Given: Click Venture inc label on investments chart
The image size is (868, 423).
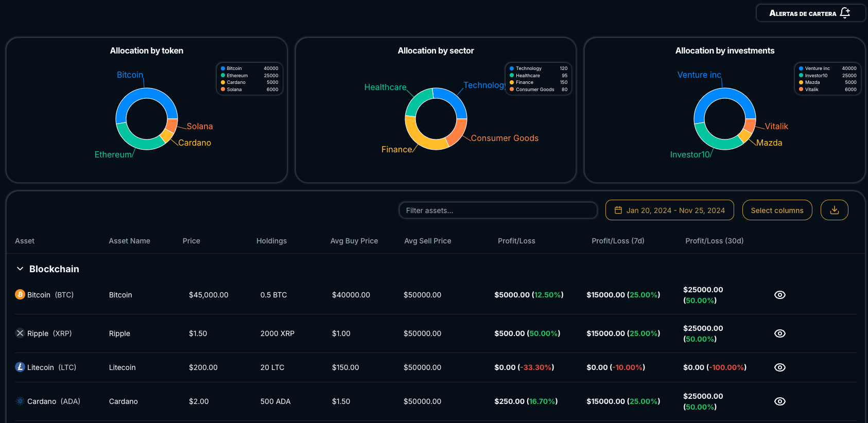Looking at the screenshot, I should (x=699, y=75).
